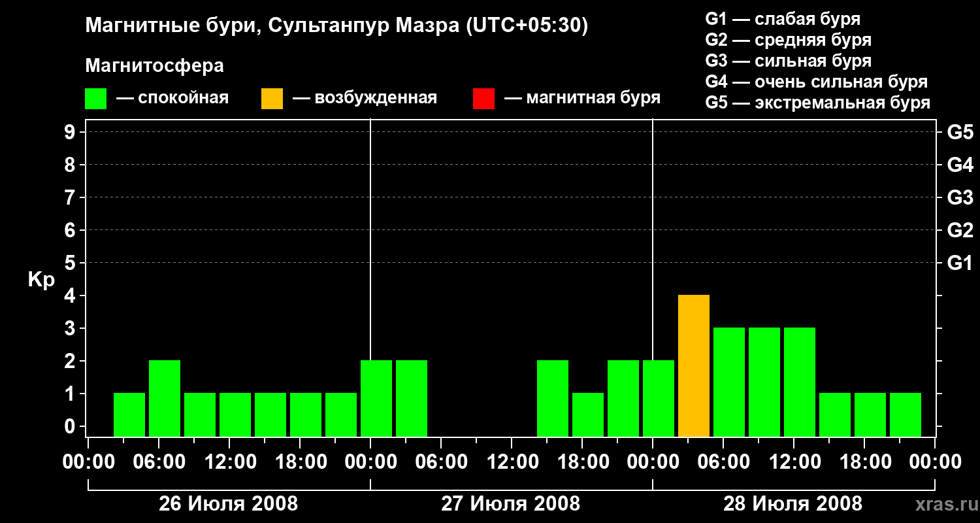The image size is (980, 523).
Task: Select the Kp 2 bar near 15:00 on 27 July
Action: point(553,399)
